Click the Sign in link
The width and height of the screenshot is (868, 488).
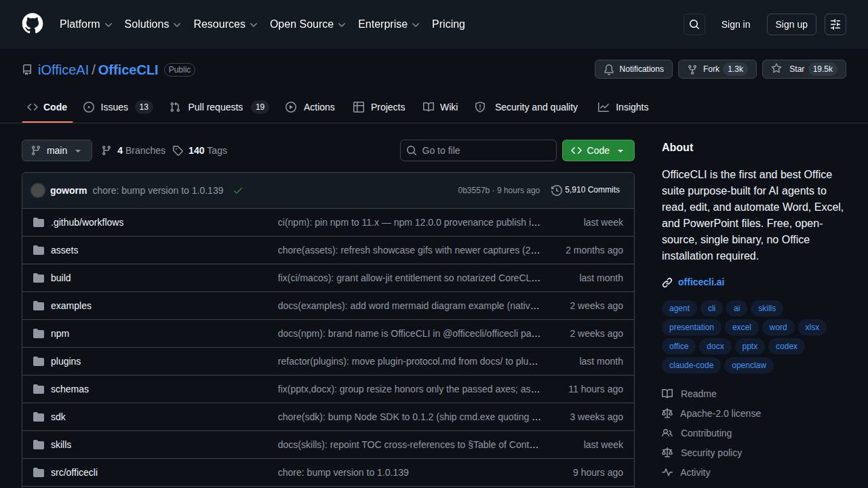pos(736,24)
